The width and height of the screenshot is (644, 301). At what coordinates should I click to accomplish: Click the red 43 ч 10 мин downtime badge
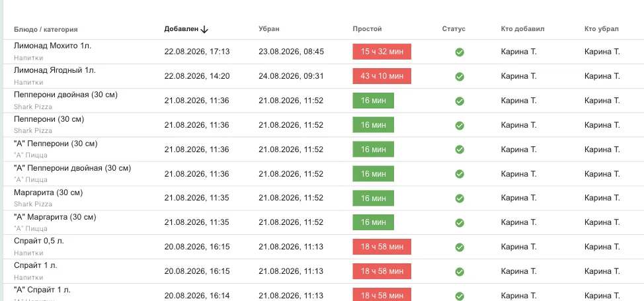click(x=382, y=76)
